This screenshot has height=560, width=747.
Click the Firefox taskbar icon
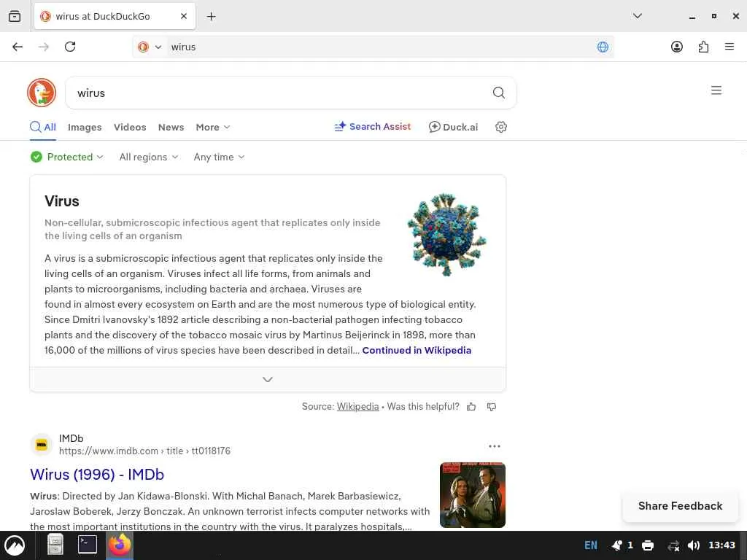(x=120, y=545)
